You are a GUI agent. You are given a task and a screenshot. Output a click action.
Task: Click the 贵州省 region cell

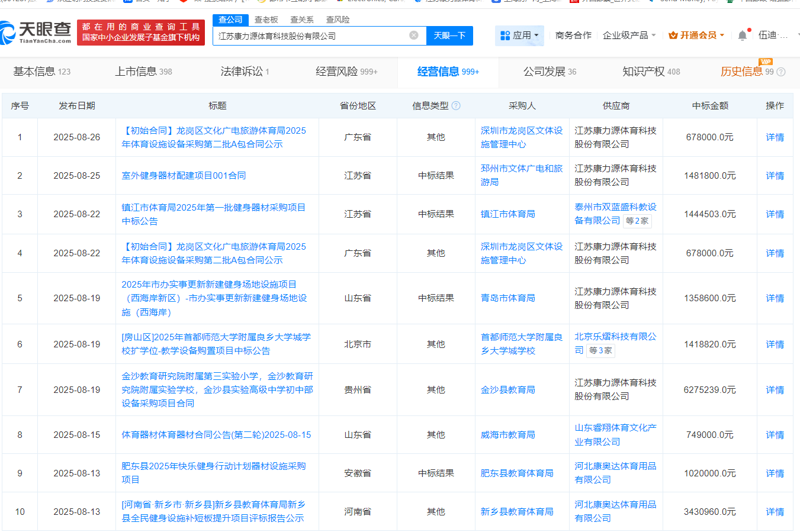click(358, 390)
